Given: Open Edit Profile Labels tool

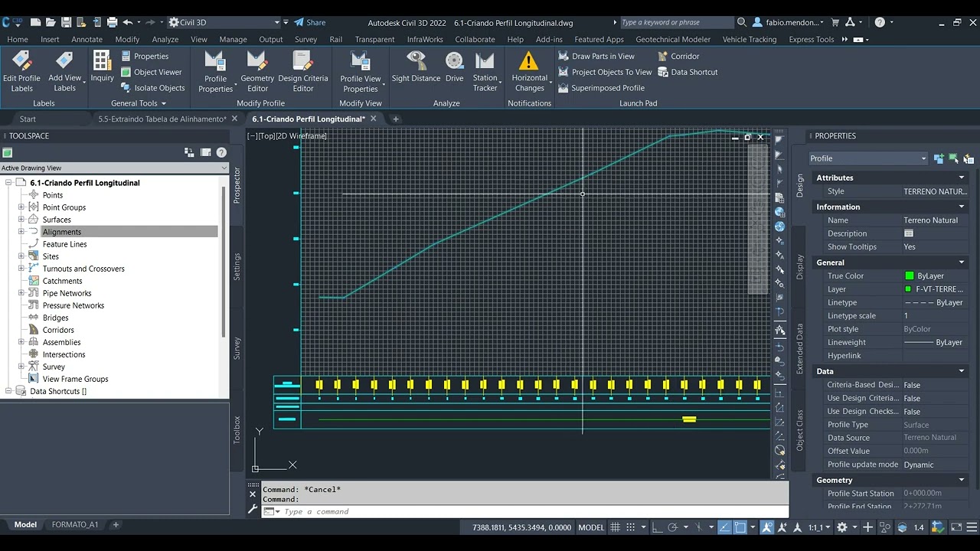Looking at the screenshot, I should 21,71.
